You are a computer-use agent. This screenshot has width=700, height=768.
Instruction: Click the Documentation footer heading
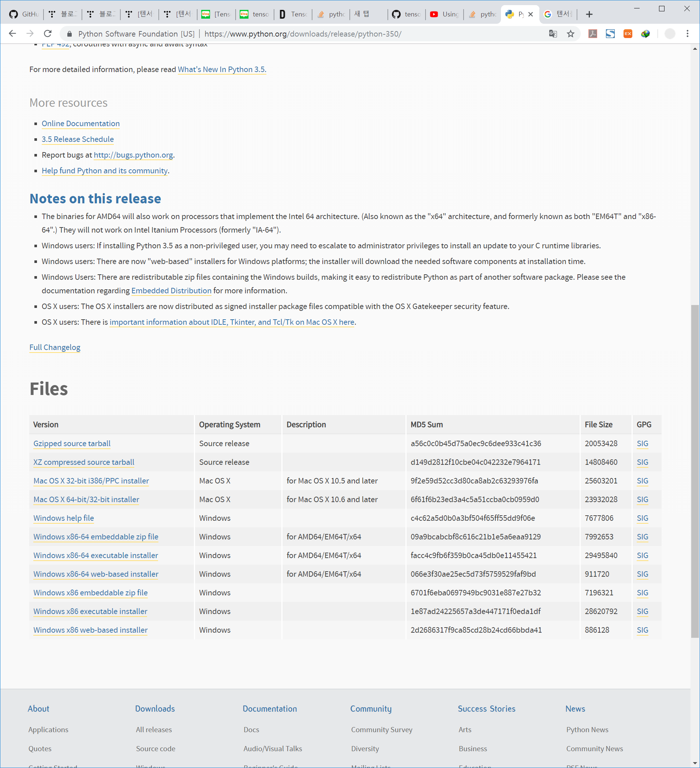270,709
